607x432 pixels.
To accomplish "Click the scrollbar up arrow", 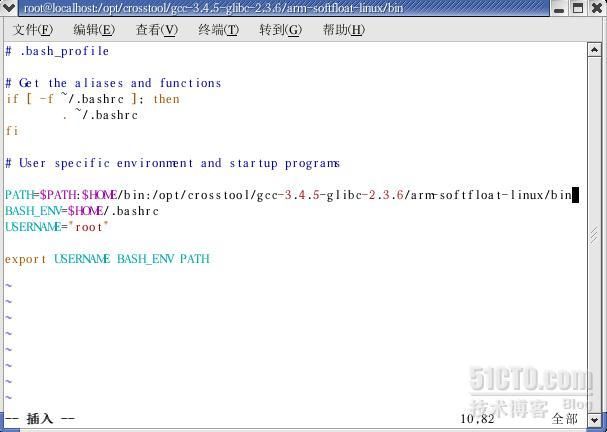I will pyautogui.click(x=594, y=50).
